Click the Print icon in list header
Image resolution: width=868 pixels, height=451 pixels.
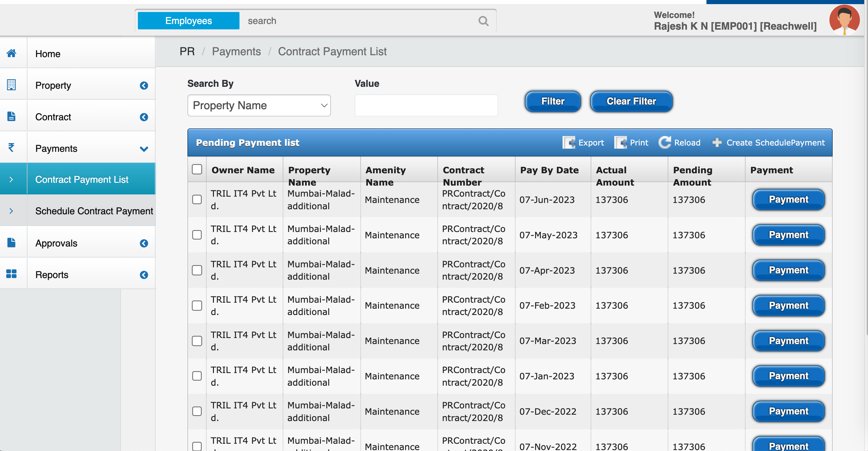click(x=620, y=143)
